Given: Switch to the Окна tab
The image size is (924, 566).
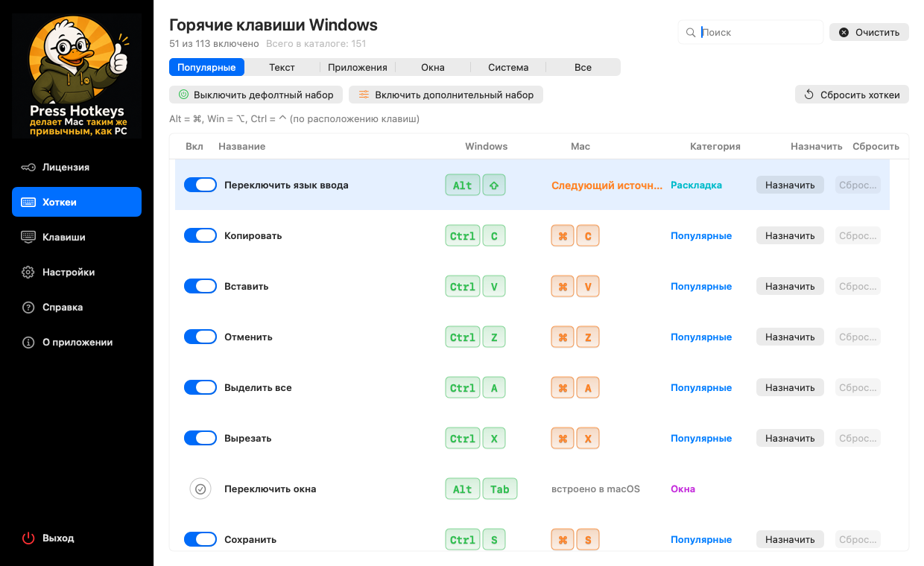Looking at the screenshot, I should [432, 67].
